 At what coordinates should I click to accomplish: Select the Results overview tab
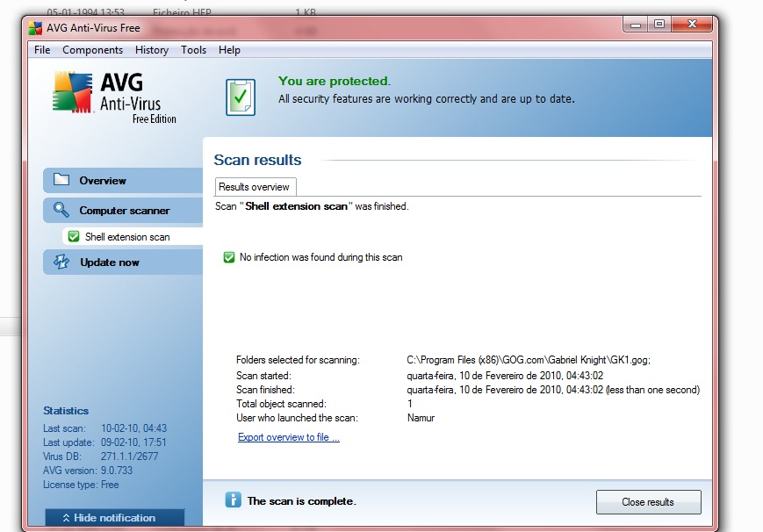click(x=255, y=187)
